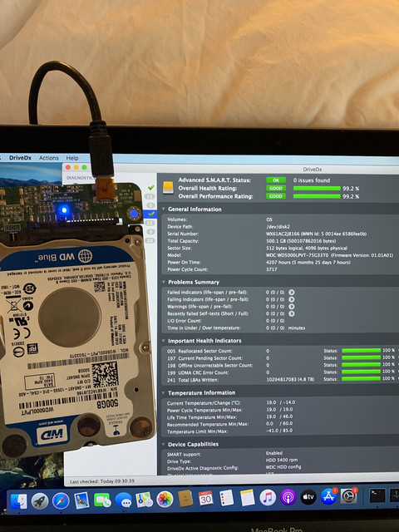Click the GOOD badge for Overall Performance Rating
This screenshot has width=399, height=532.
pyautogui.click(x=276, y=196)
